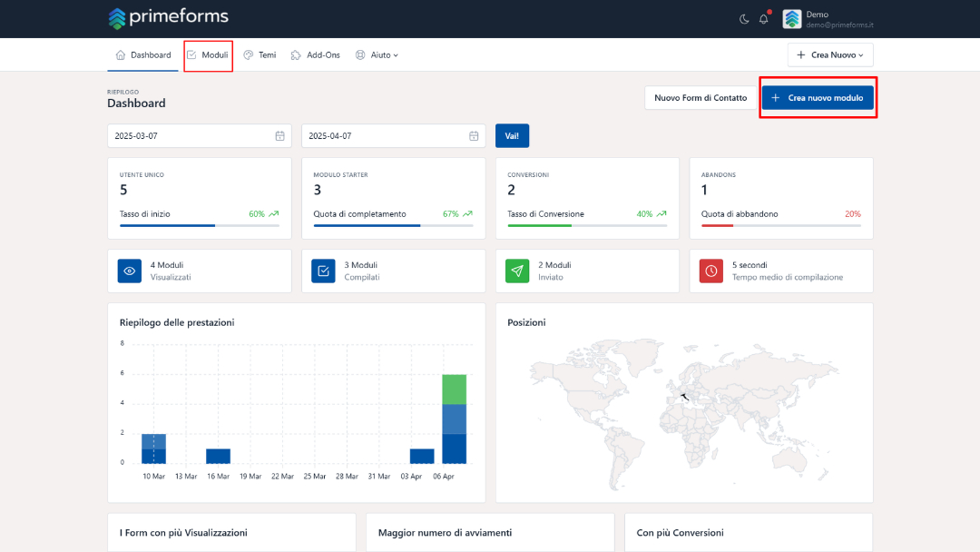
Task: Click the demo@primeforms.it account text
Action: (839, 25)
